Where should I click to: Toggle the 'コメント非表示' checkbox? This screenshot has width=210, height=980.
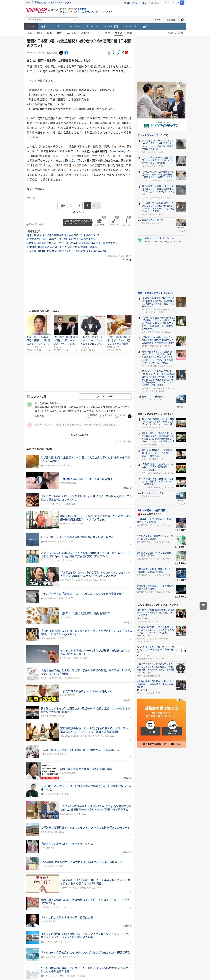[x=115, y=442]
